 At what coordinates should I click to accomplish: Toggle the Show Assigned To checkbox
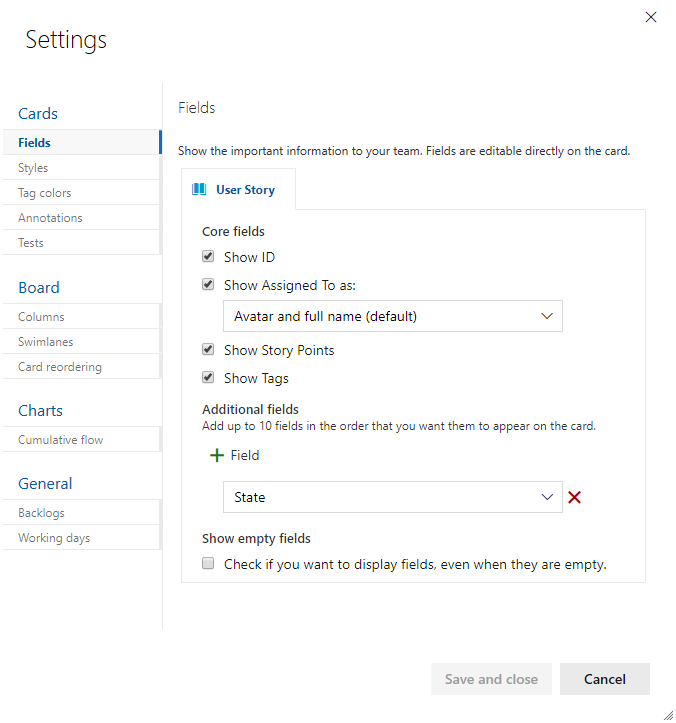[208, 284]
